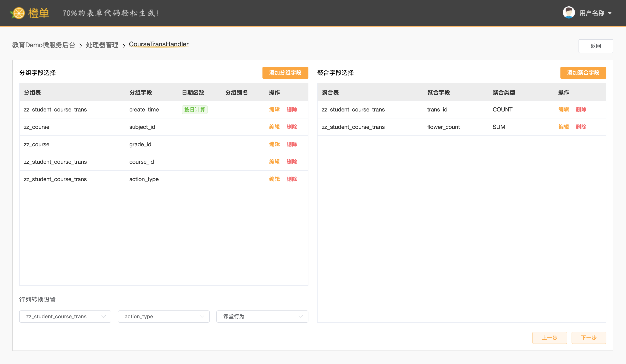Open the action_type field dropdown
The height and width of the screenshot is (364, 626).
tap(163, 316)
